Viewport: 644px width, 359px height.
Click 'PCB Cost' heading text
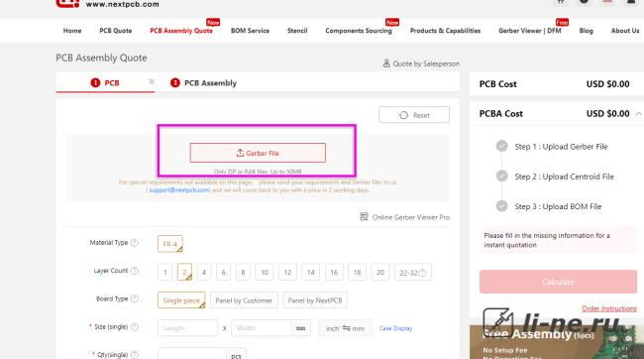click(x=497, y=84)
